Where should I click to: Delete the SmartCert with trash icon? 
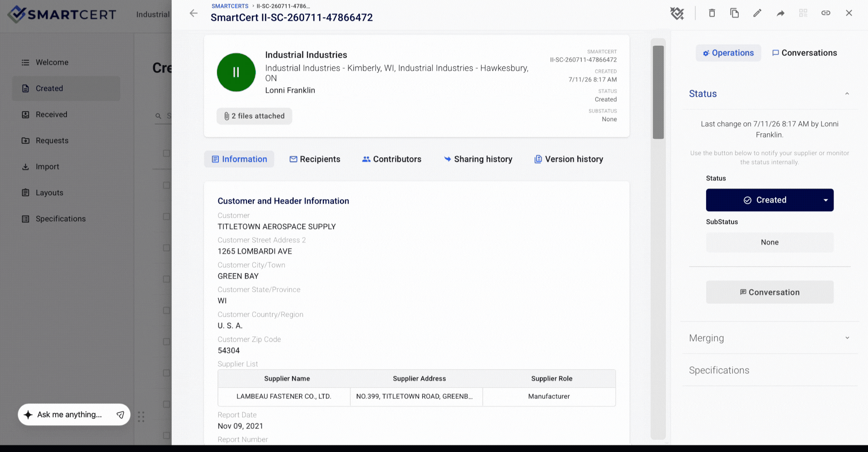712,13
